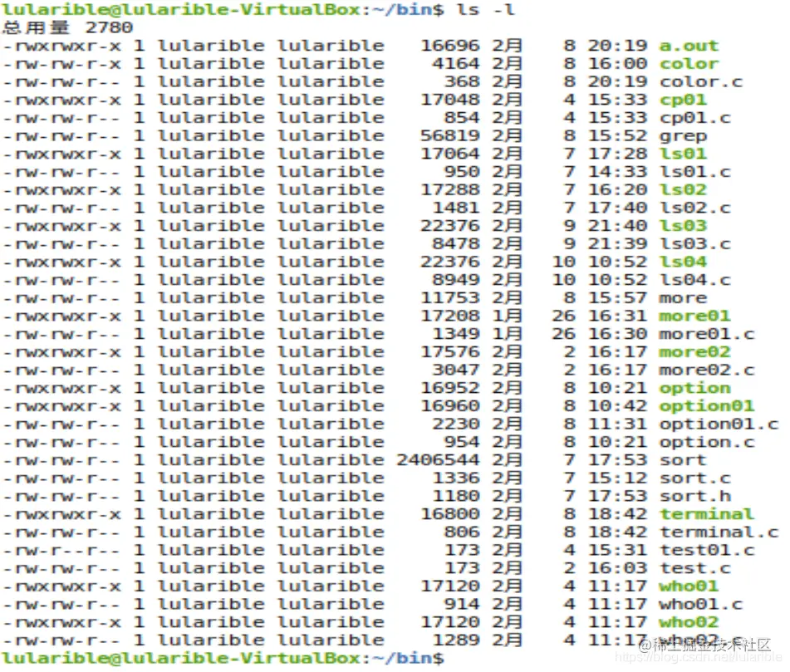790x672 pixels.
Task: Click the cp01 executable name
Action: pos(682,100)
